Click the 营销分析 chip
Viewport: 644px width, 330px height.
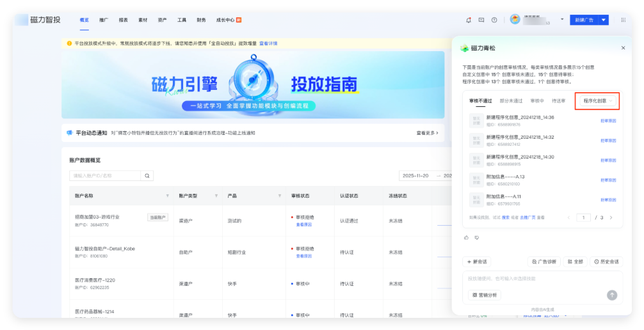point(485,295)
